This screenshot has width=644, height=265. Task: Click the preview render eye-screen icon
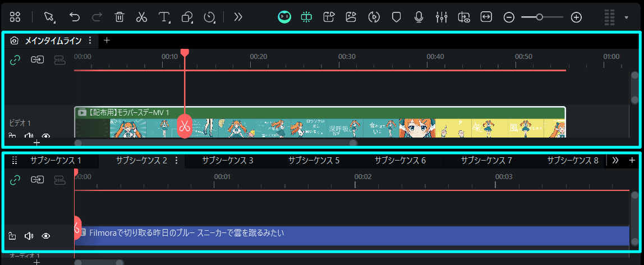(x=464, y=17)
